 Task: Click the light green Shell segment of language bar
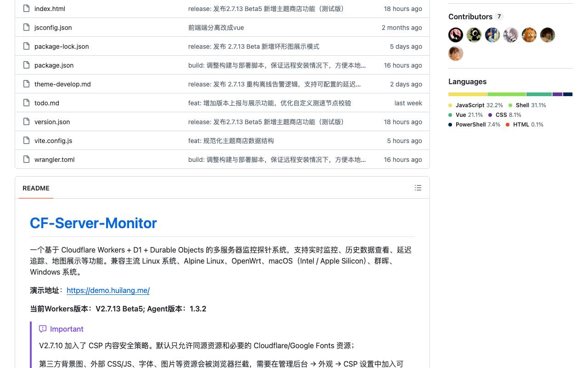point(507,94)
